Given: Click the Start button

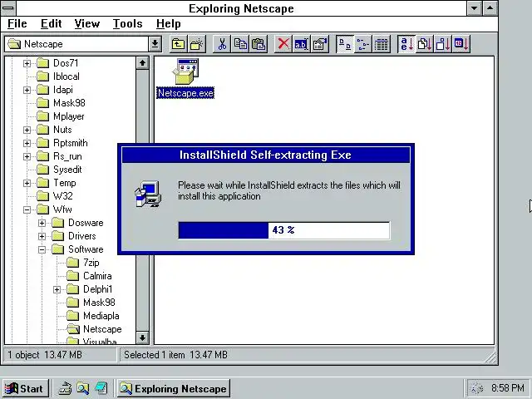Looking at the screenshot, I should point(24,388).
